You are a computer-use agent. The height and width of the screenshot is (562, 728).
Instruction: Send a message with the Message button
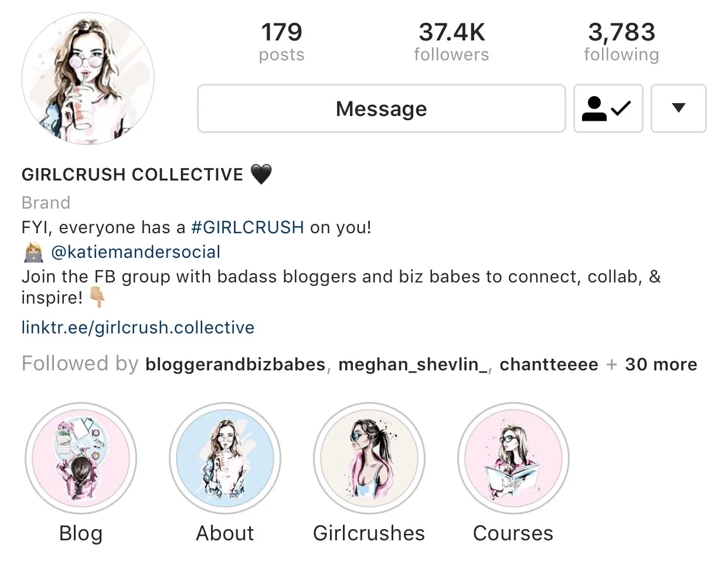point(382,108)
